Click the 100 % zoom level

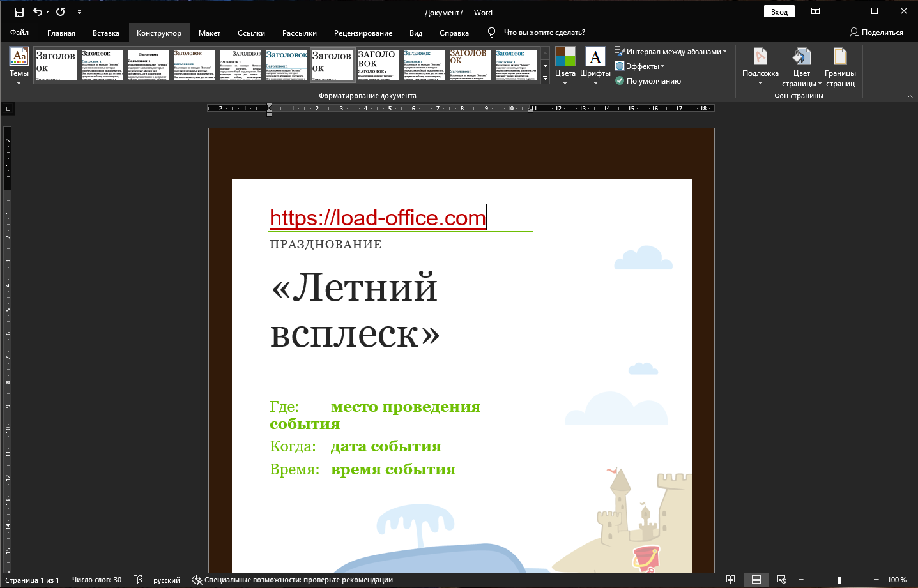tap(897, 580)
